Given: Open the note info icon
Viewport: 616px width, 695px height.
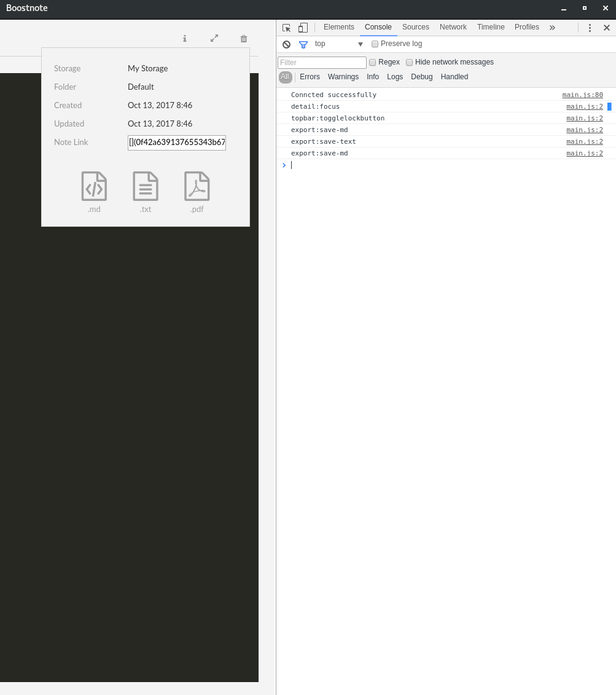Looking at the screenshot, I should pos(185,39).
